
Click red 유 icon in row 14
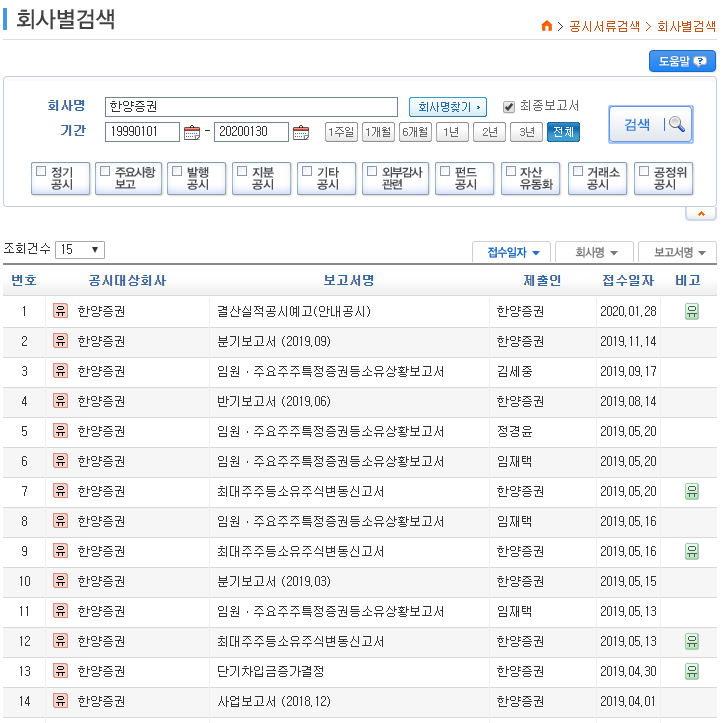[60, 700]
